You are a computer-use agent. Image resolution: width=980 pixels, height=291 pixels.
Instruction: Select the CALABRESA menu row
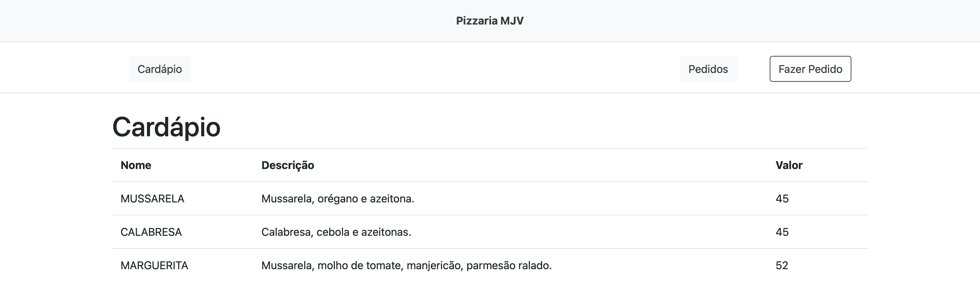click(x=457, y=232)
